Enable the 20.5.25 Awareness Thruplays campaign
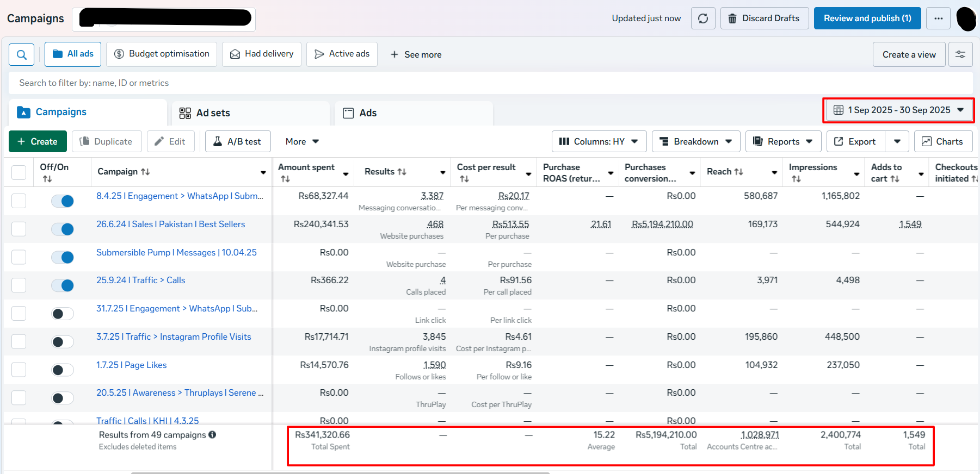Image resolution: width=980 pixels, height=474 pixels. click(63, 398)
